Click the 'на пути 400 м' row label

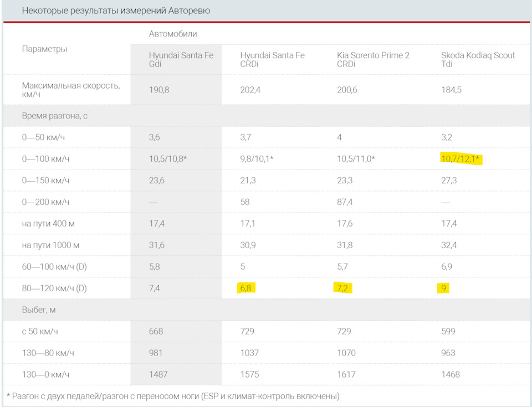coord(48,224)
